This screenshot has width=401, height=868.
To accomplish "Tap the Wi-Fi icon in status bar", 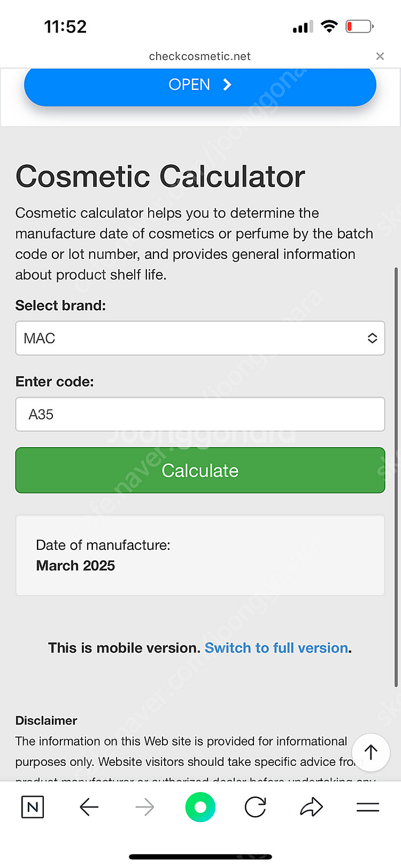I will [329, 26].
